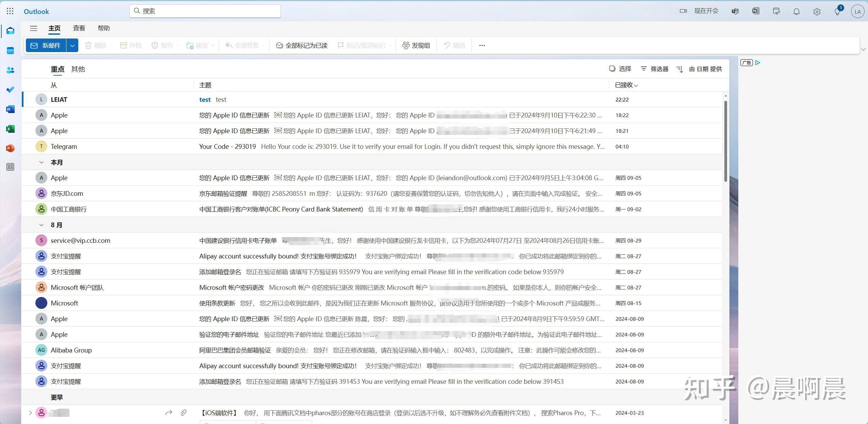Click the Outlook brand link
The width and height of the screenshot is (868, 424).
36,12
